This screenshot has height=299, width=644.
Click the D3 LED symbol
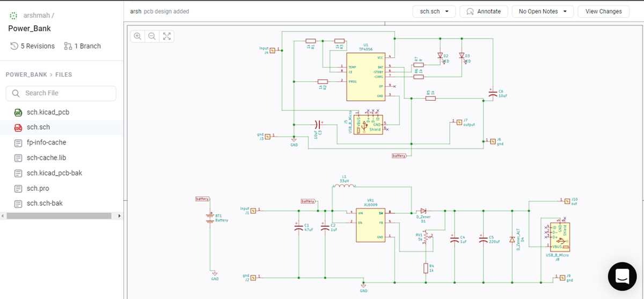tap(462, 56)
